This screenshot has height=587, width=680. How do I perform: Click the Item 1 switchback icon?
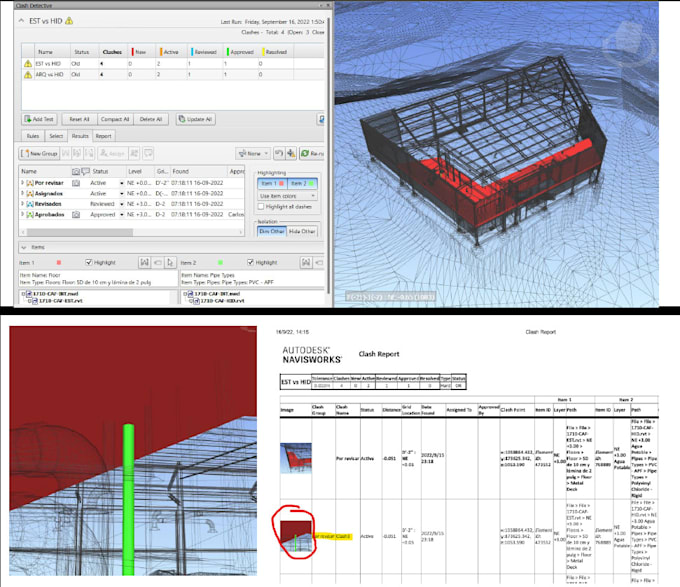click(x=158, y=262)
